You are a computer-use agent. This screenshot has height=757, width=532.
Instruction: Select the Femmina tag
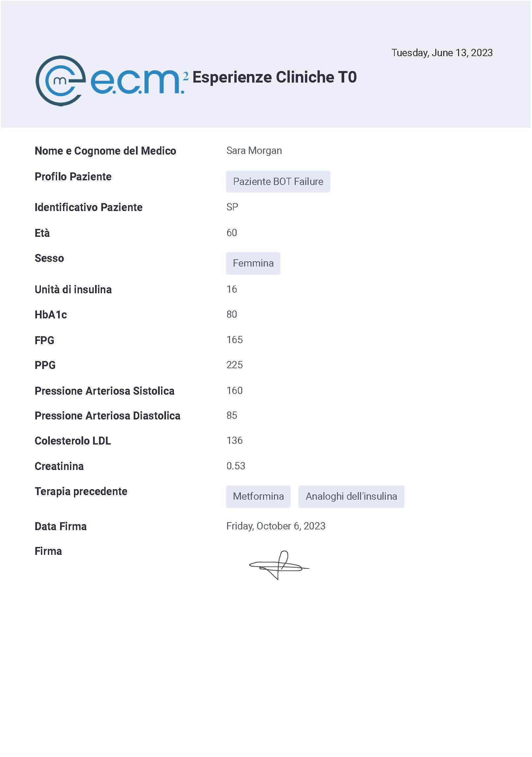click(x=253, y=263)
